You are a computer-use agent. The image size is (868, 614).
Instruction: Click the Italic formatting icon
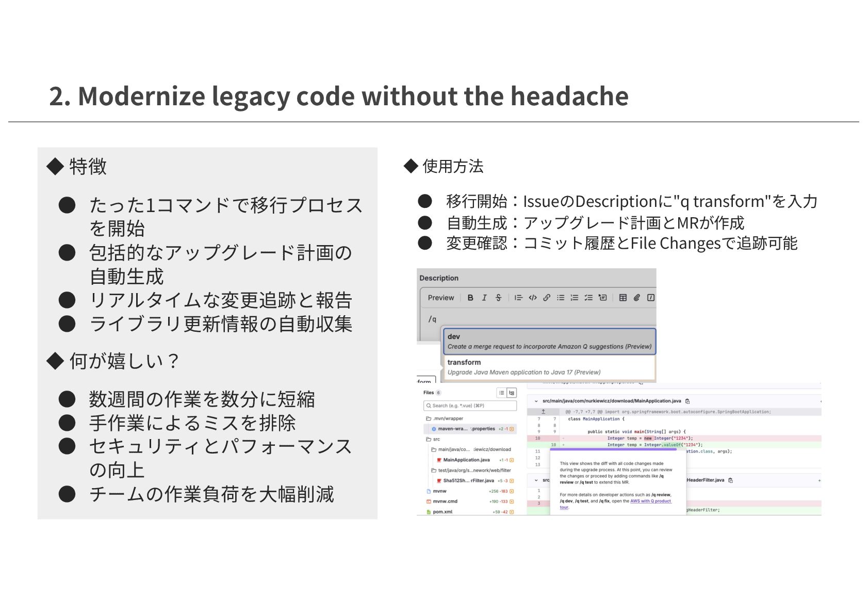click(484, 298)
